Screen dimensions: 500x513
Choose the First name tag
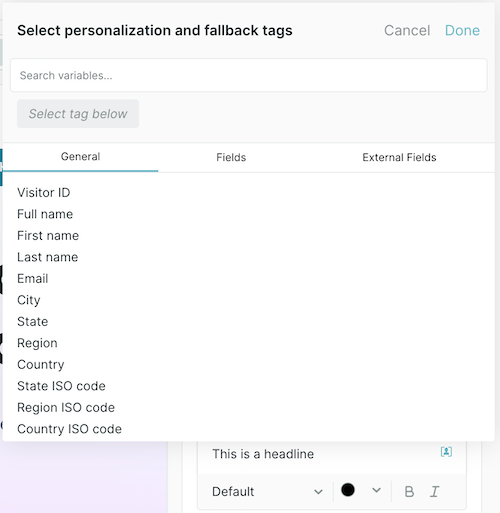pyautogui.click(x=48, y=236)
